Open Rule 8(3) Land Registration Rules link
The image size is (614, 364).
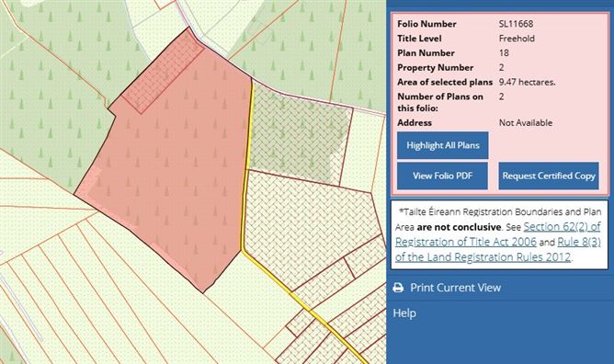(x=497, y=249)
